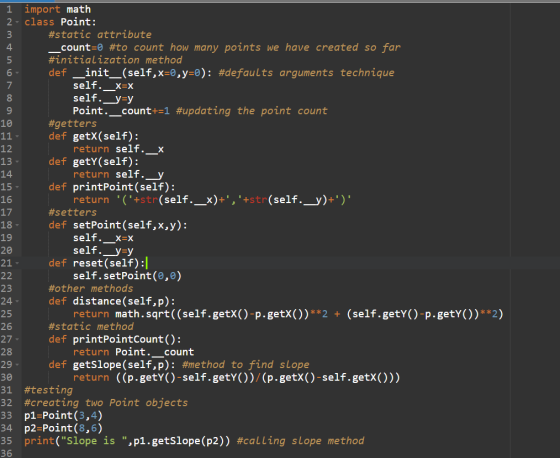
Task: Collapse the distance method fold on line 24
Action: (x=17, y=302)
